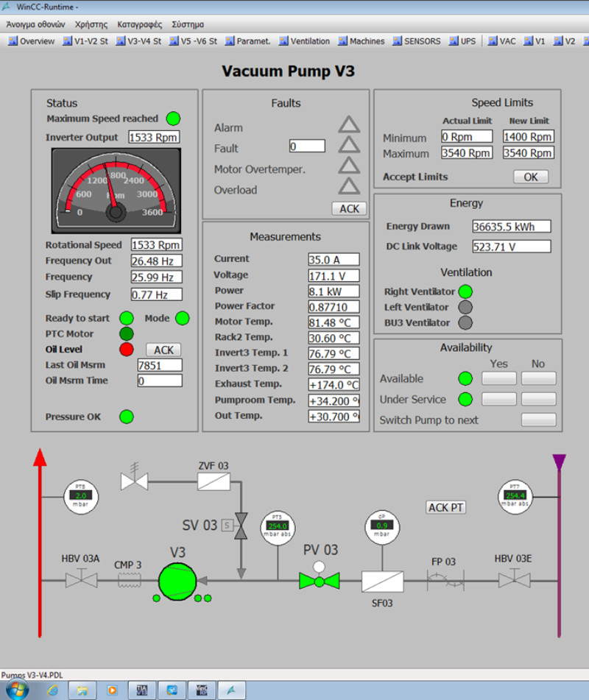Open File Explorer from the taskbar
This screenshot has height=700, width=589.
[82, 690]
